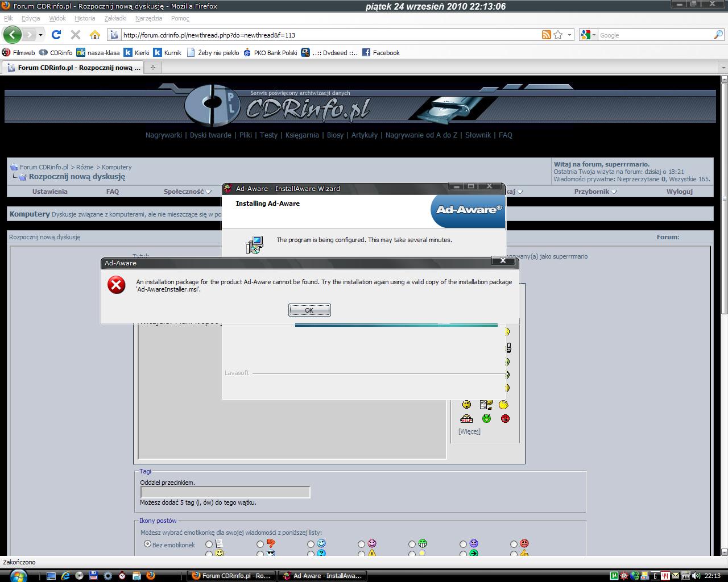Click OK in the Ad-Aware error dialog
The height and width of the screenshot is (582, 728).
pyautogui.click(x=309, y=310)
